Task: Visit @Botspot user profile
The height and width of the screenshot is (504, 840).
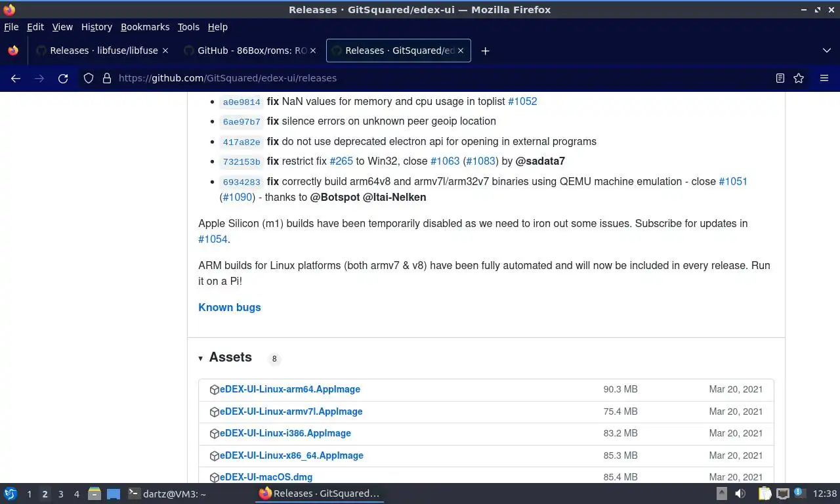Action: click(335, 197)
